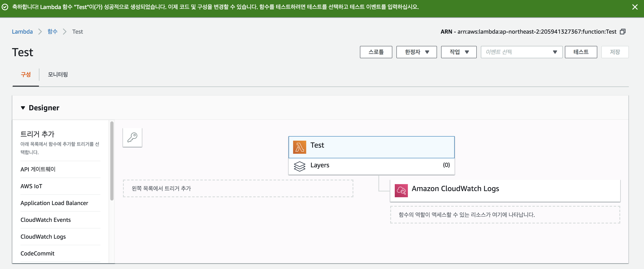
Task: Click the 테스트 button
Action: click(x=580, y=52)
